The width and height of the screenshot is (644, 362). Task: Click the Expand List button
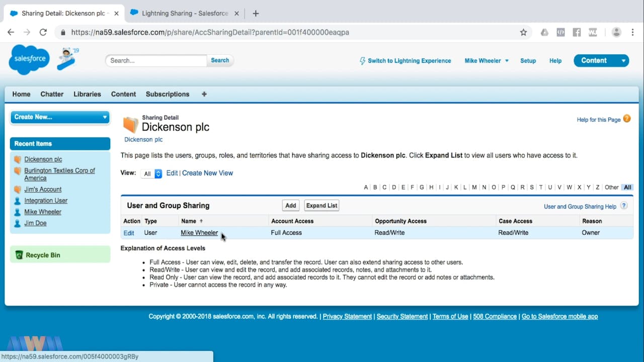(x=321, y=206)
